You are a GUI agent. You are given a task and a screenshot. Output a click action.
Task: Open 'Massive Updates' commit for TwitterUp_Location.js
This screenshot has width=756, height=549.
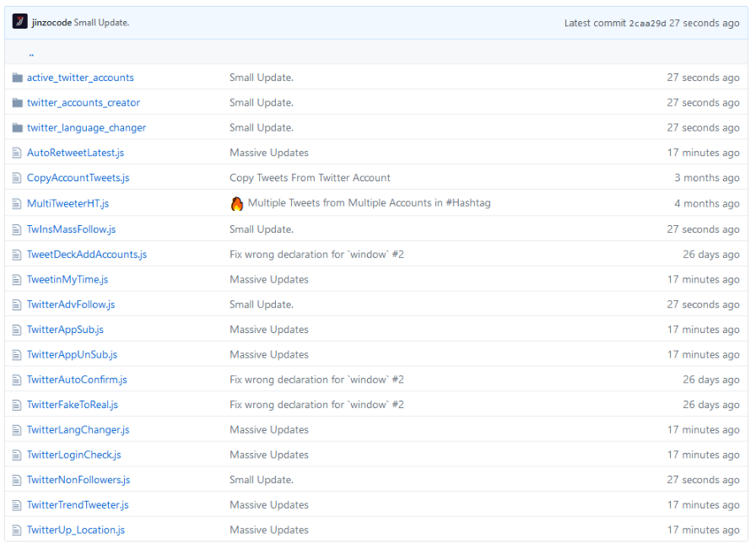click(x=269, y=530)
